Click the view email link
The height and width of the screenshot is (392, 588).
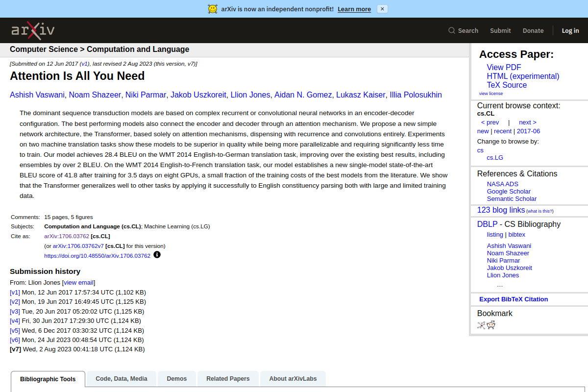(x=78, y=282)
